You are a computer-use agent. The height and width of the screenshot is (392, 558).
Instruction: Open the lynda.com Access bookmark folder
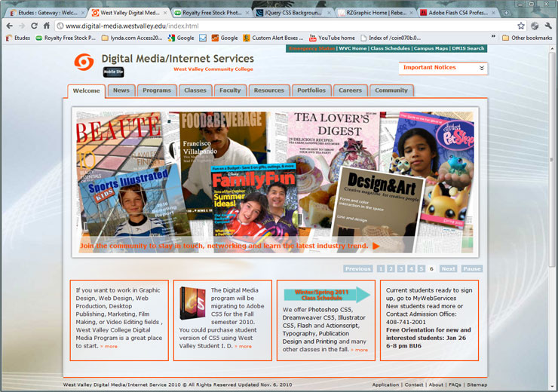pos(132,38)
